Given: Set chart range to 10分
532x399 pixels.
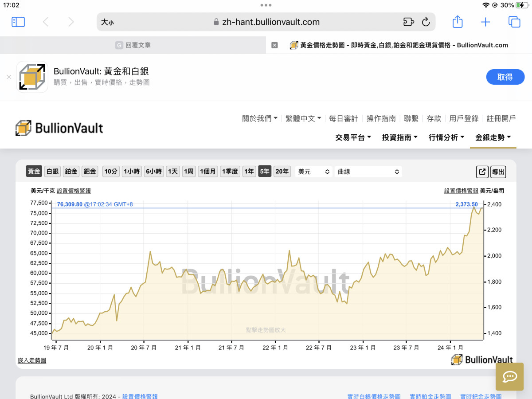Looking at the screenshot, I should (111, 172).
